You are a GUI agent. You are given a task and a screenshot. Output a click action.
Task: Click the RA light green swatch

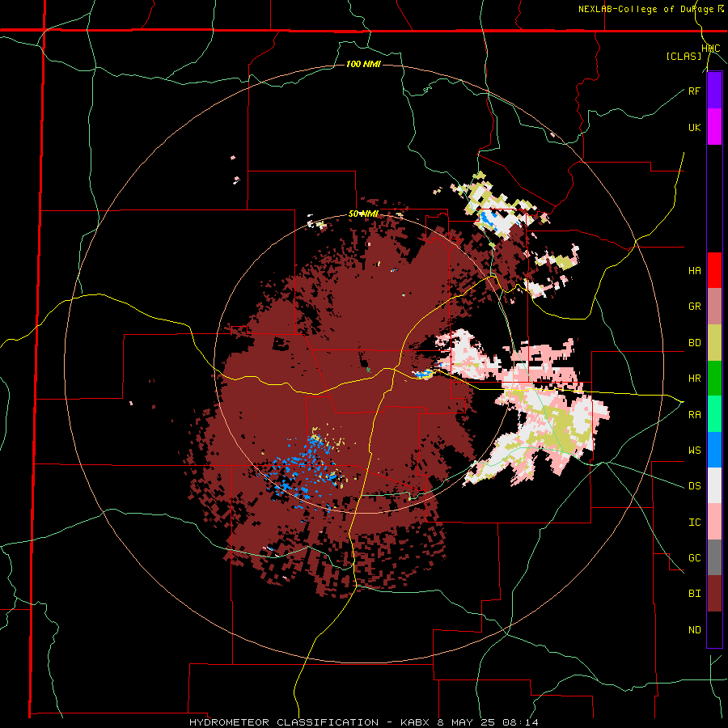coord(714,414)
